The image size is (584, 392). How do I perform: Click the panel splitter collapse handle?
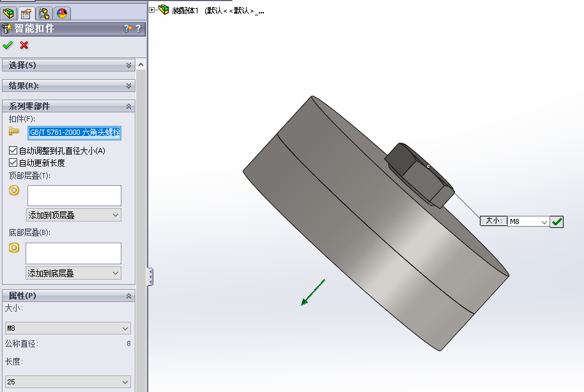(x=150, y=276)
